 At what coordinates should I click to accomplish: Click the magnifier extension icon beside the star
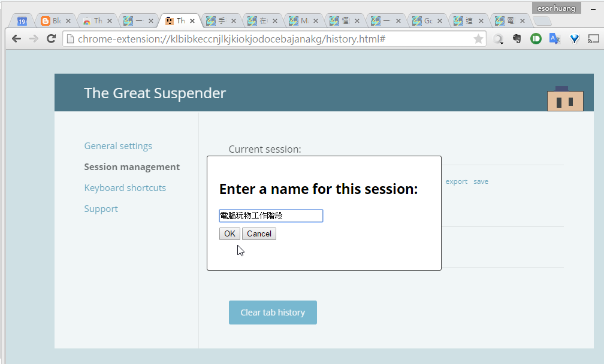tap(498, 39)
